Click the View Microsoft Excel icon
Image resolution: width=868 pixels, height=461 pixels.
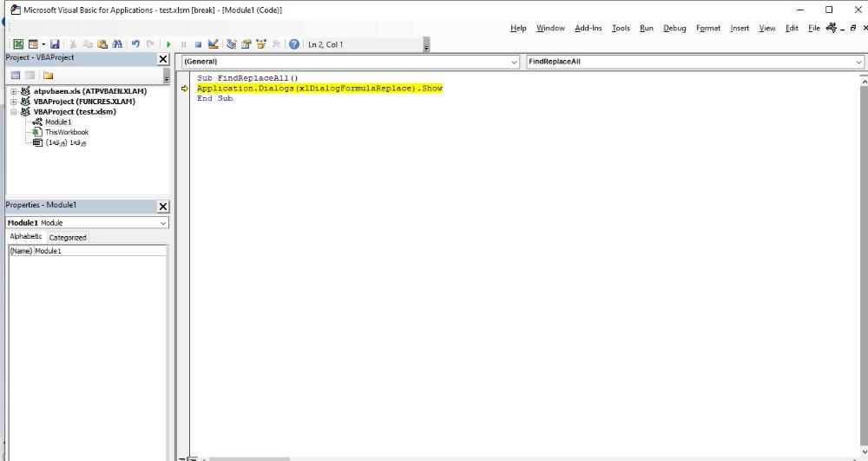pos(18,44)
